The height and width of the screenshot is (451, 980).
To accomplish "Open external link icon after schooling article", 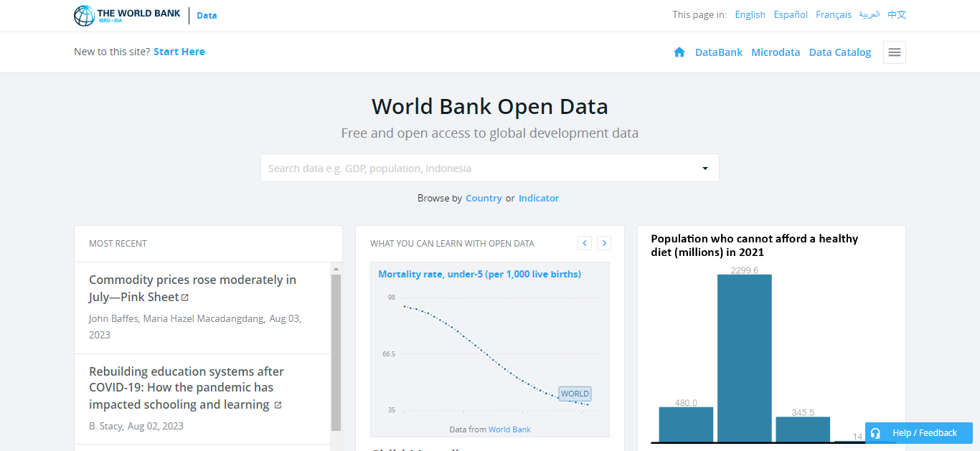I will pos(278,405).
